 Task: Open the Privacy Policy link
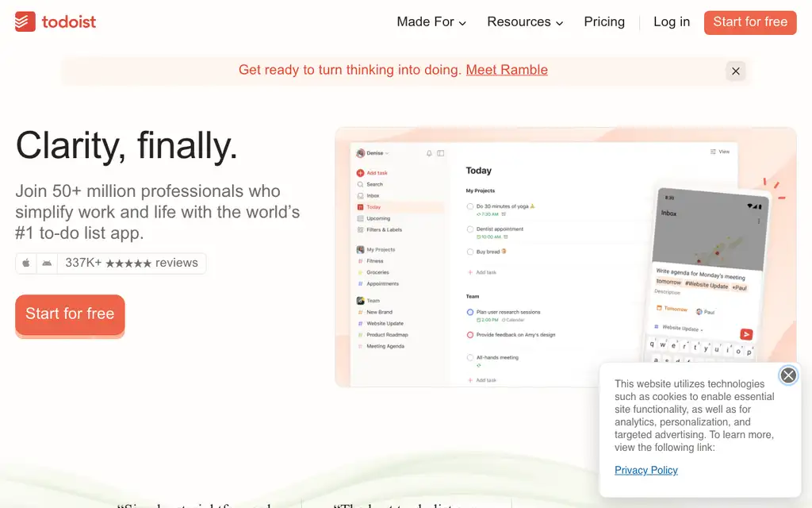click(x=645, y=470)
